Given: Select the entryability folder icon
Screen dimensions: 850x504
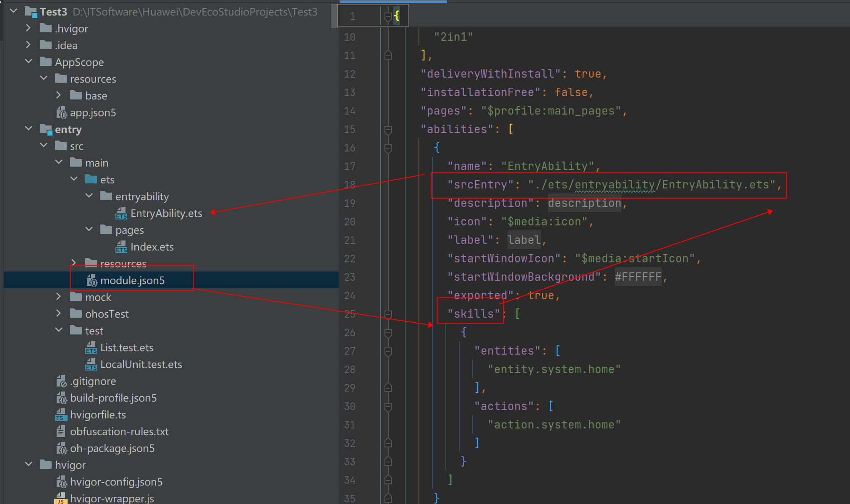Looking at the screenshot, I should [106, 196].
